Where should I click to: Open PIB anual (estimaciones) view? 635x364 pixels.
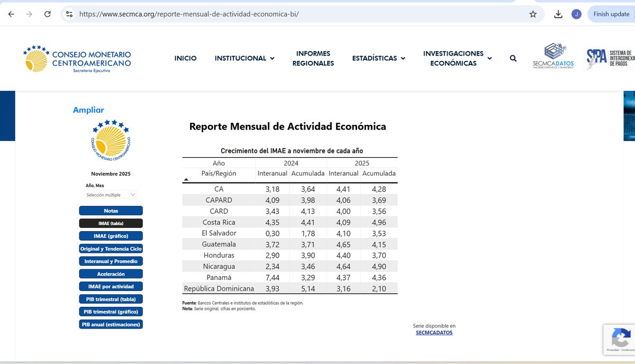pyautogui.click(x=111, y=324)
